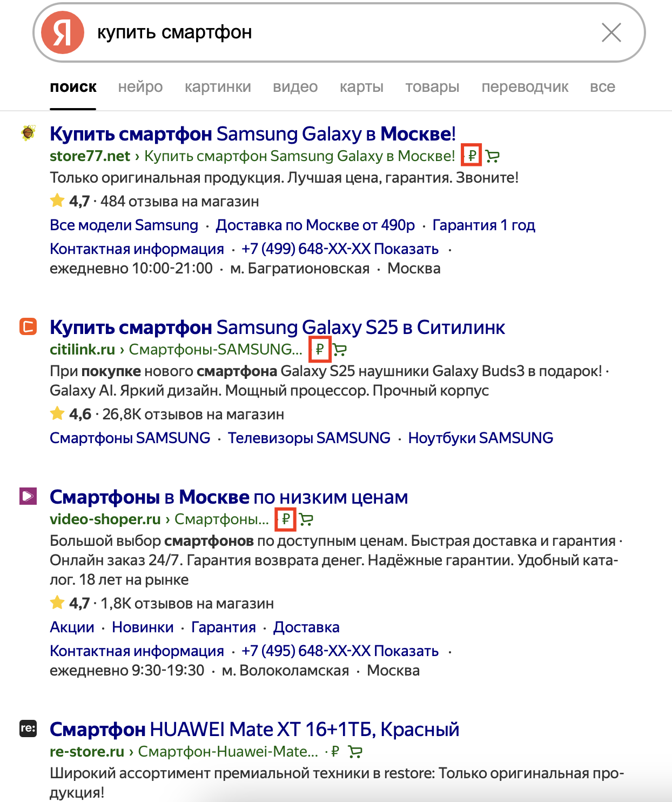
Task: Click the store77.net result favicon
Action: pos(28,132)
